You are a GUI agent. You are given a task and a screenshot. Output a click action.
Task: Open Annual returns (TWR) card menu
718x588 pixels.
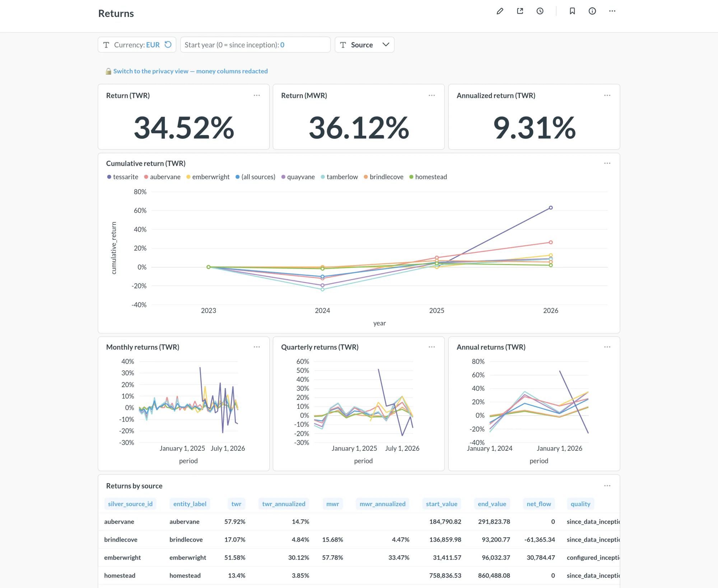click(x=607, y=347)
